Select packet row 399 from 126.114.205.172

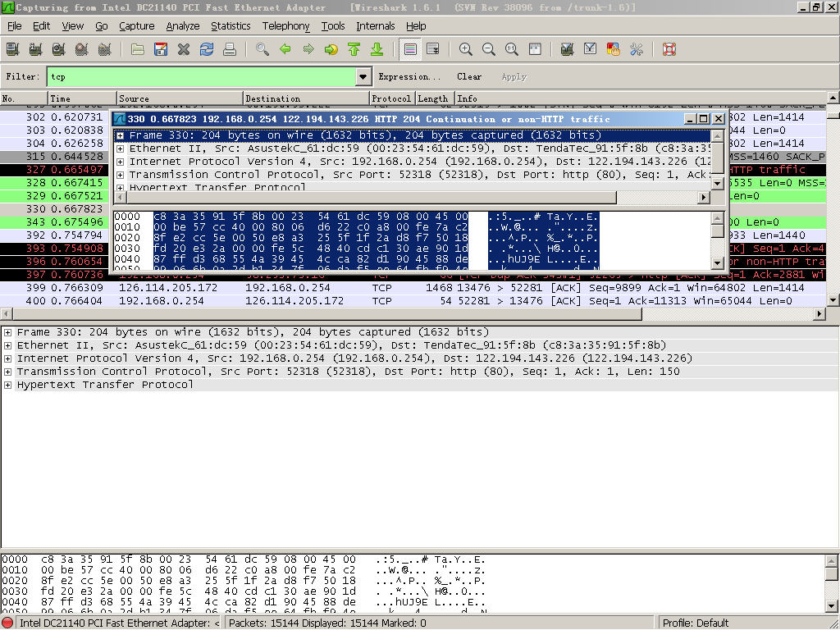(x=413, y=288)
